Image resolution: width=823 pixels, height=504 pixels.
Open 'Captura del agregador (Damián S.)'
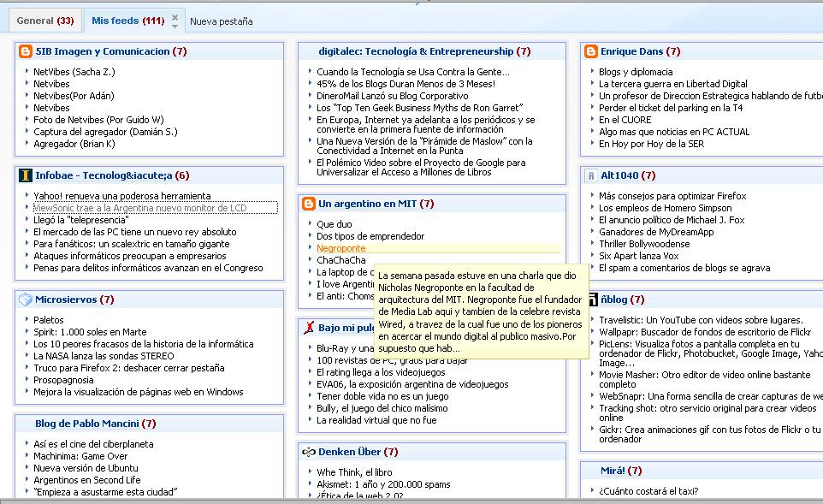pos(105,132)
